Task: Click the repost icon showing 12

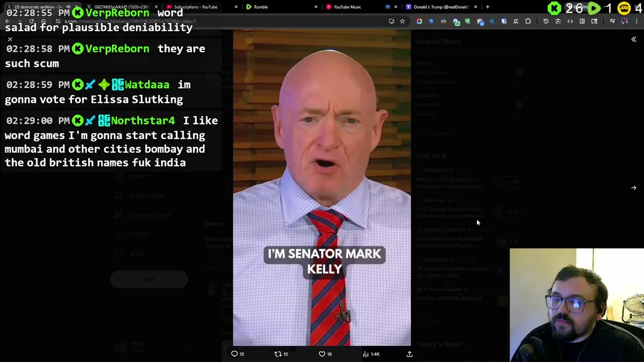Action: [278, 354]
